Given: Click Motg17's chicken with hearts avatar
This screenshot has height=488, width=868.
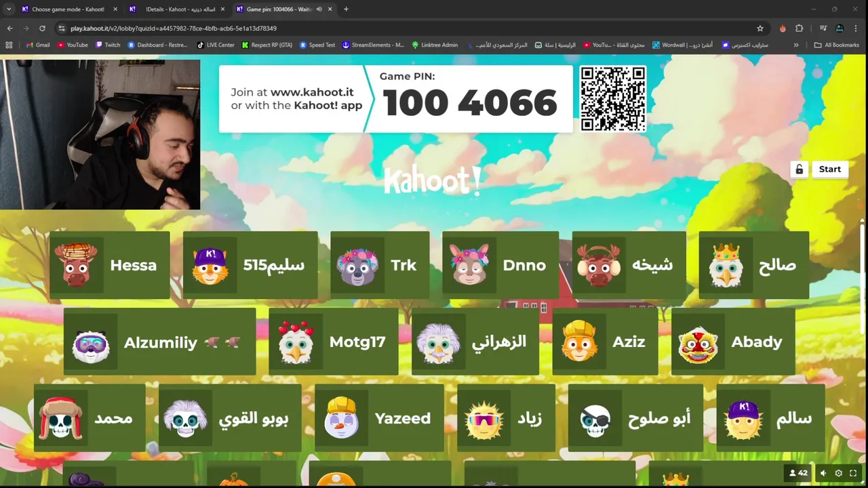Looking at the screenshot, I should 296,342.
